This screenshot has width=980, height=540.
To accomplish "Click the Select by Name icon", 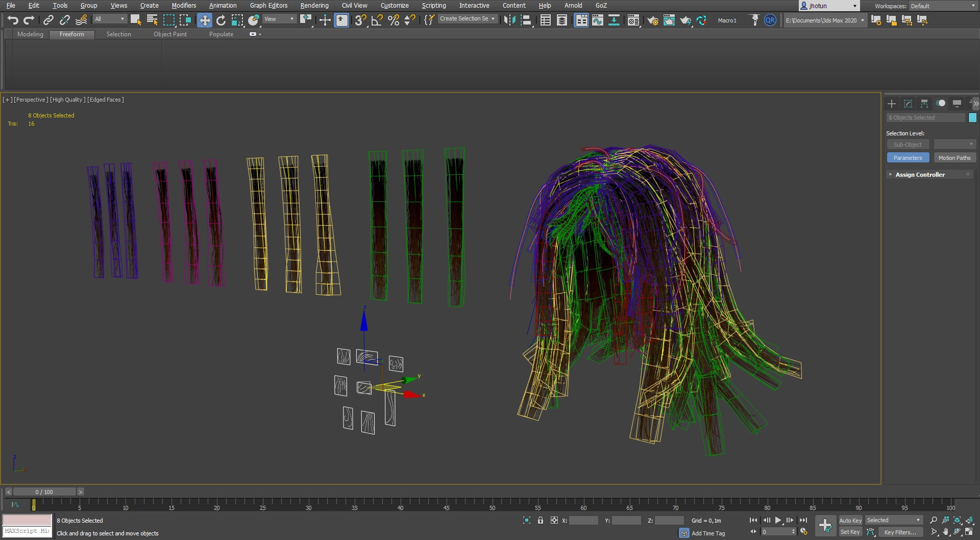I will pyautogui.click(x=152, y=20).
